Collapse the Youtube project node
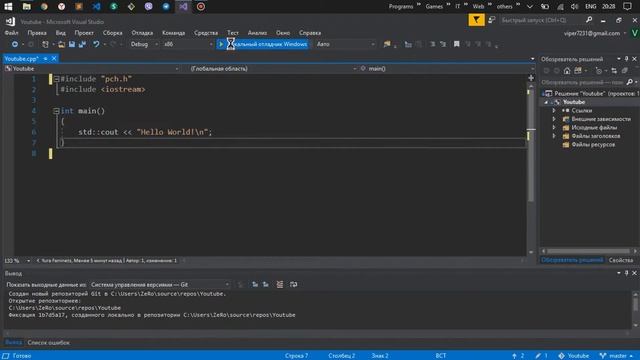 pyautogui.click(x=547, y=102)
